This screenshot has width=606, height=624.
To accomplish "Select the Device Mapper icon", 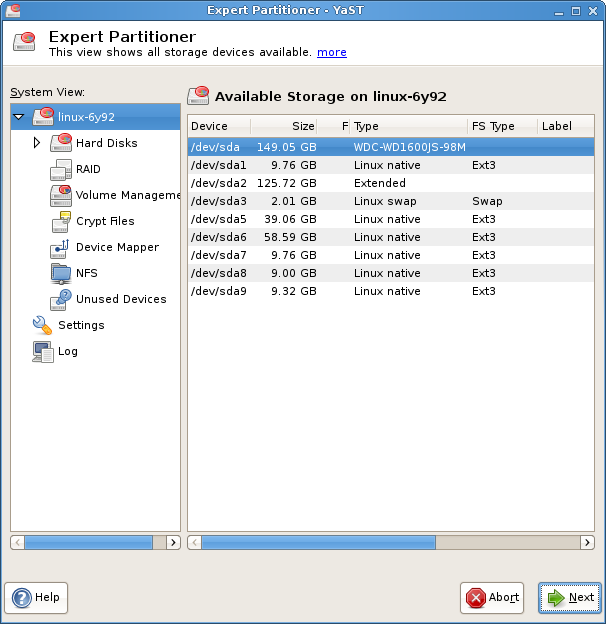I will (x=60, y=247).
